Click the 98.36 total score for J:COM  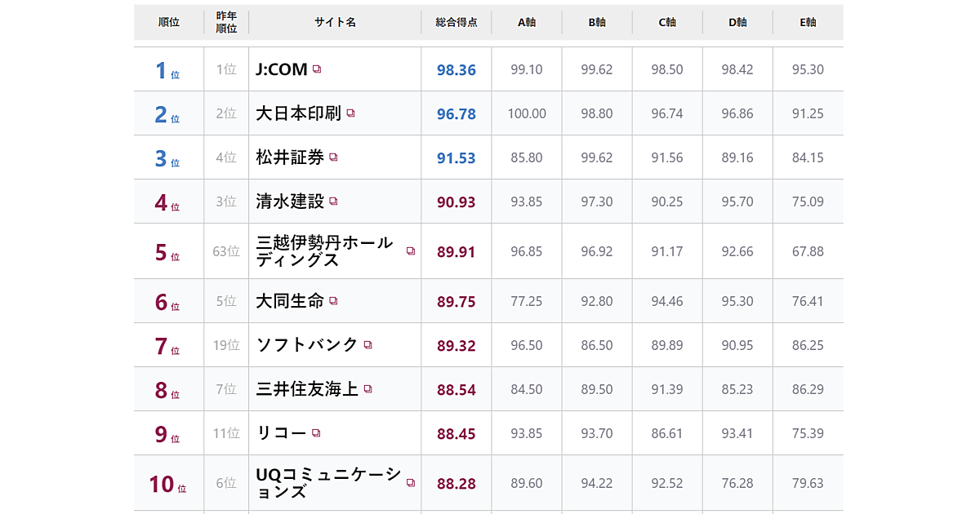456,69
